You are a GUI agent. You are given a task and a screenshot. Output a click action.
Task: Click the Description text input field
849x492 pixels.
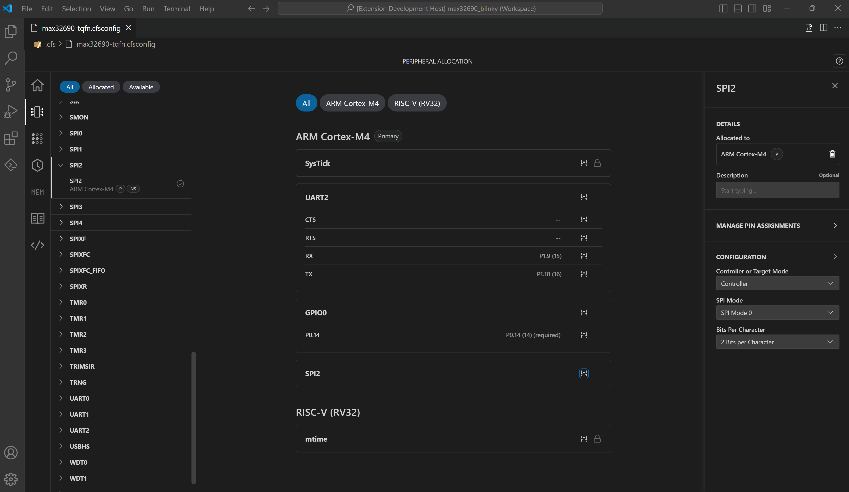pos(777,190)
